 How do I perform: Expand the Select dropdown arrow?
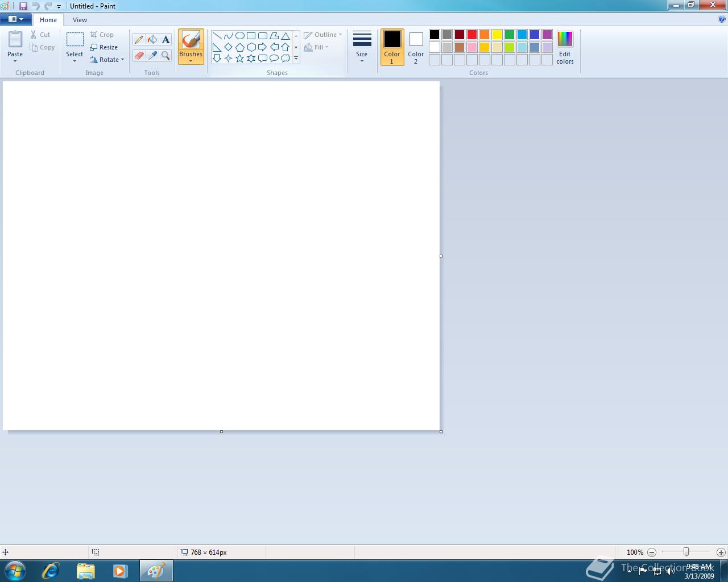coord(75,61)
